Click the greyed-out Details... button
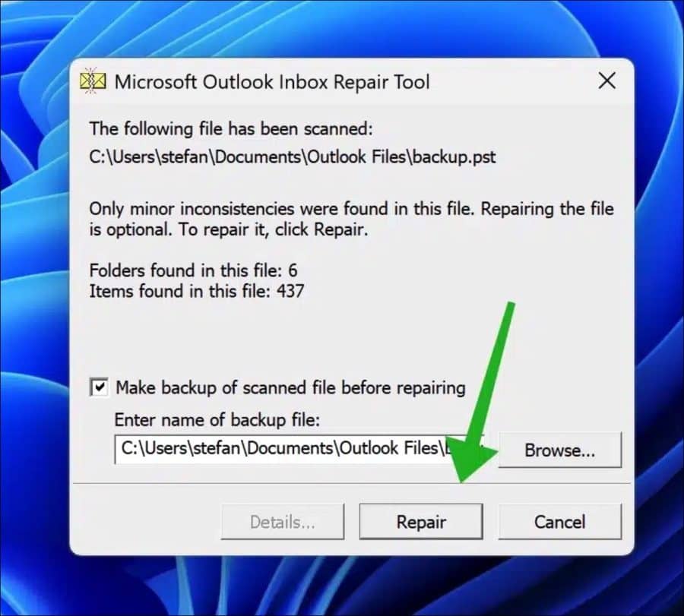This screenshot has height=616, width=684. point(282,522)
